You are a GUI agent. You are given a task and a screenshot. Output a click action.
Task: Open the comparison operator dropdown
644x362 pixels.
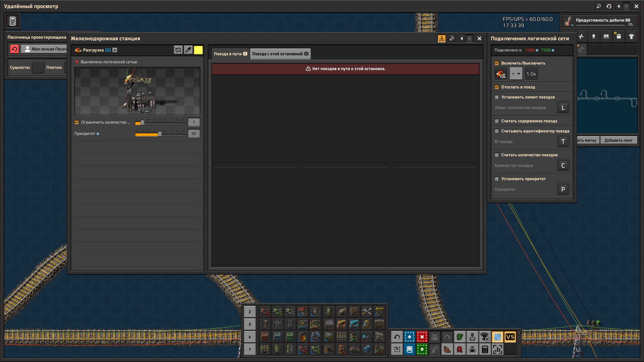(516, 74)
